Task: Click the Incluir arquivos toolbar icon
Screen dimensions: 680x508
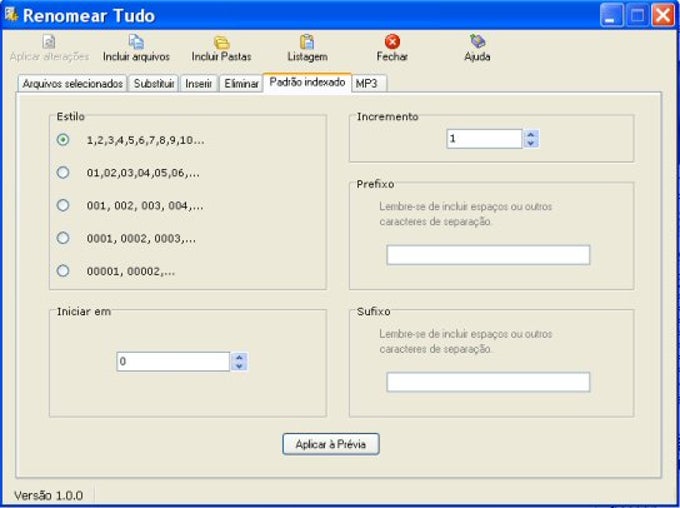Action: [x=136, y=42]
